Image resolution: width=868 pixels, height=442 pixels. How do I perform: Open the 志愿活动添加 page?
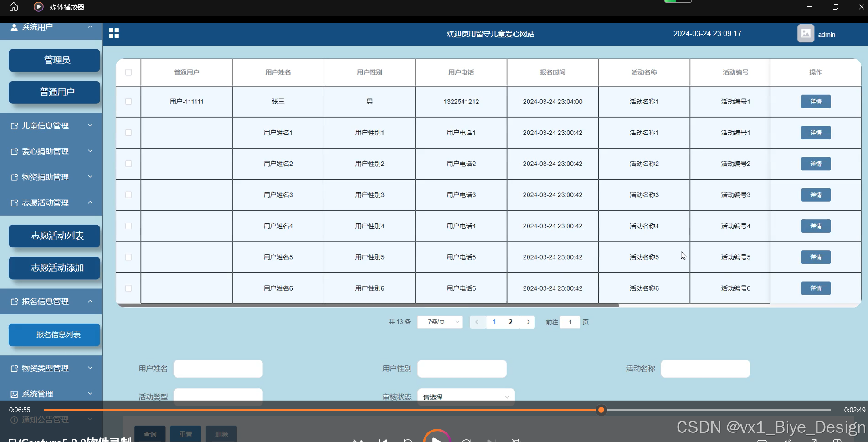[55, 268]
